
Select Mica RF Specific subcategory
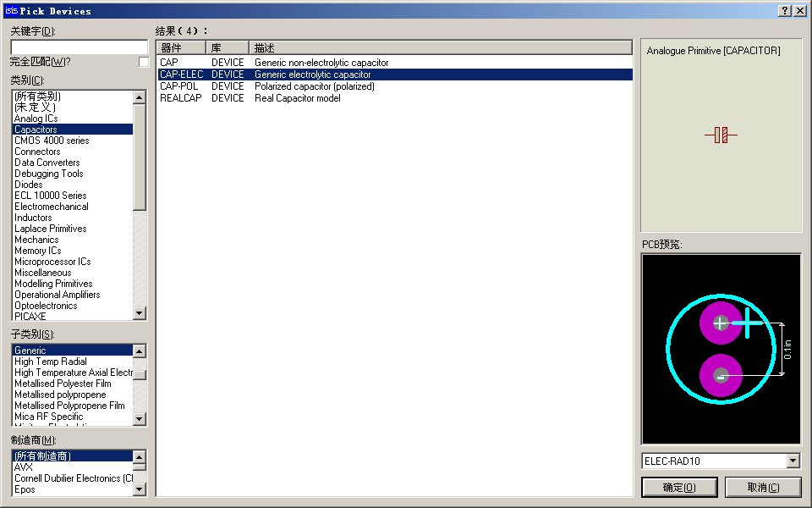[x=73, y=417]
